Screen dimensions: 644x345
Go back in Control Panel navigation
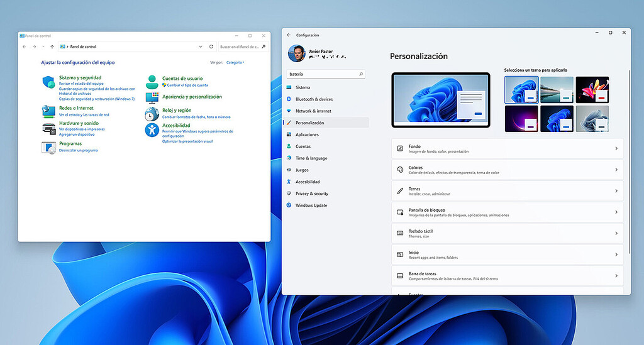tap(25, 47)
